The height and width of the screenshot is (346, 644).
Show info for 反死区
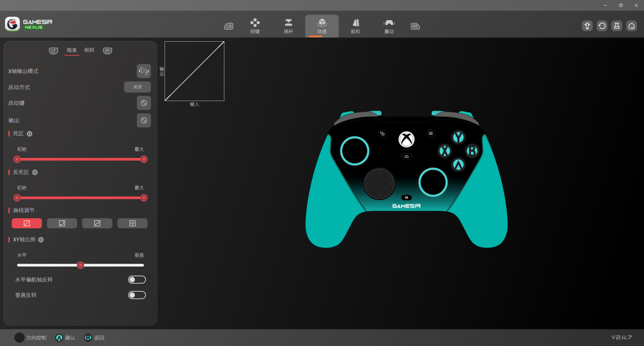(x=35, y=172)
